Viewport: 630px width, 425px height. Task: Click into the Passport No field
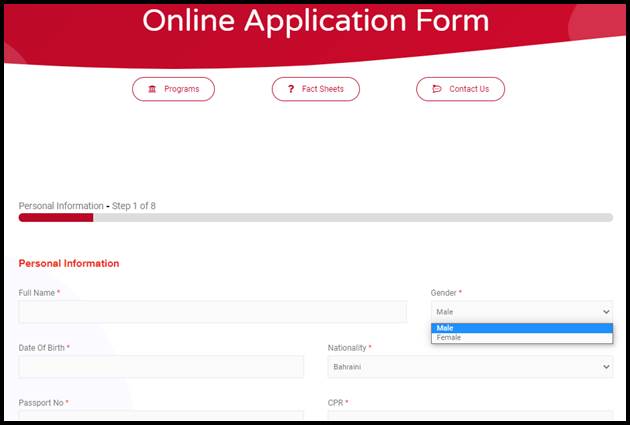click(160, 417)
